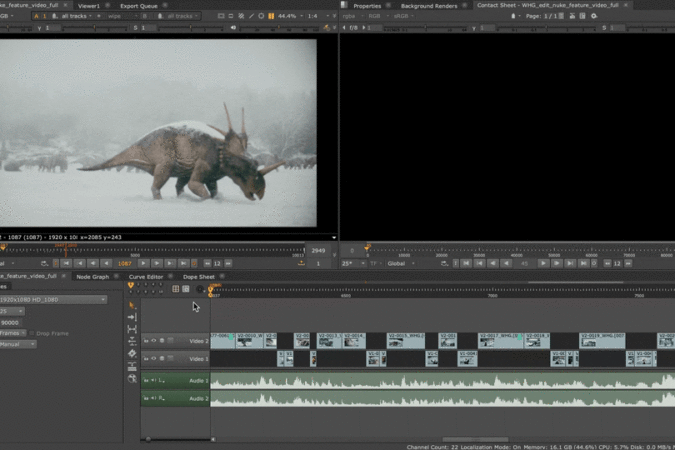Image resolution: width=675 pixels, height=450 pixels.
Task: Toggle the blend icon on Video 2 track
Action: point(170,341)
